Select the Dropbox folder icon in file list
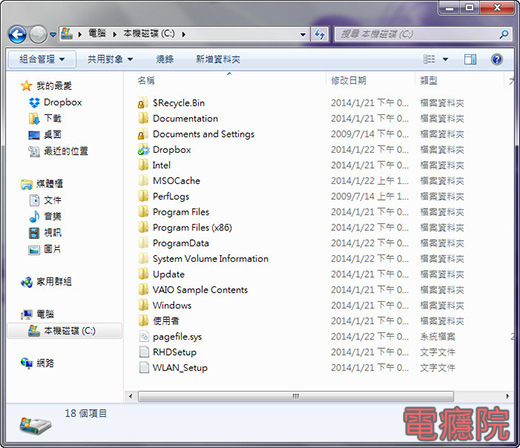Screen dimensions: 520x448 pyautogui.click(x=143, y=150)
